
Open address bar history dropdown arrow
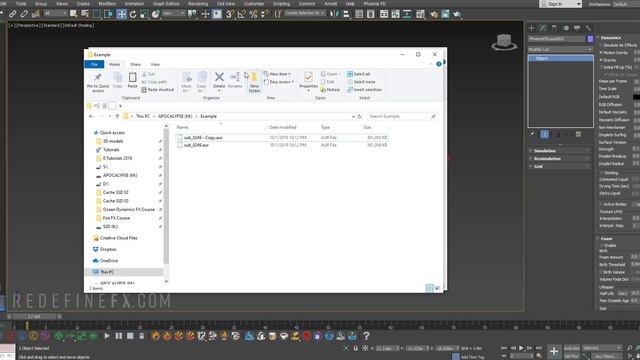point(353,116)
